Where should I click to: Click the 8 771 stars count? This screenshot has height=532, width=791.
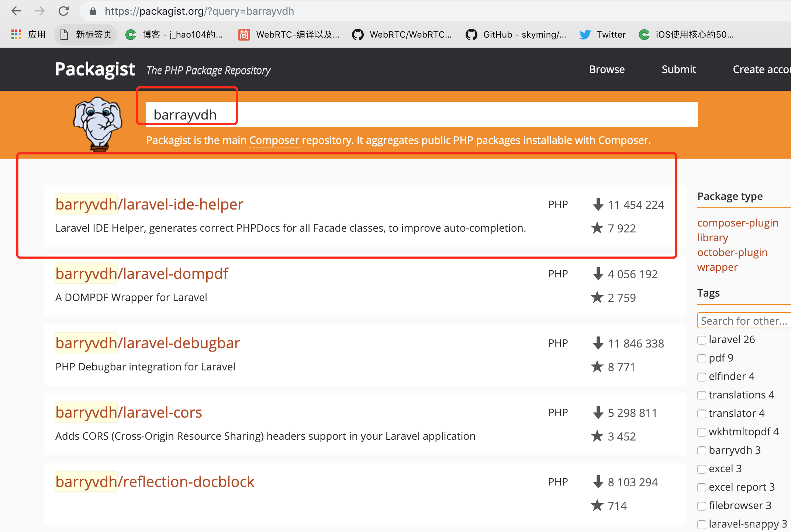(x=621, y=367)
